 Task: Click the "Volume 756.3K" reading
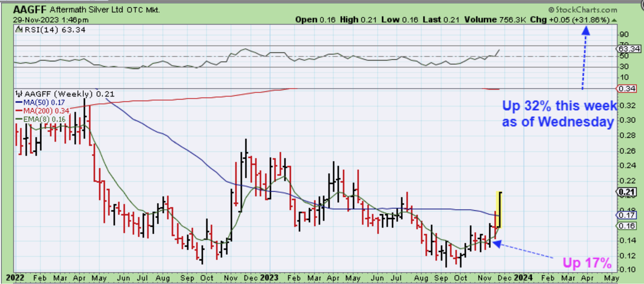pos(495,20)
